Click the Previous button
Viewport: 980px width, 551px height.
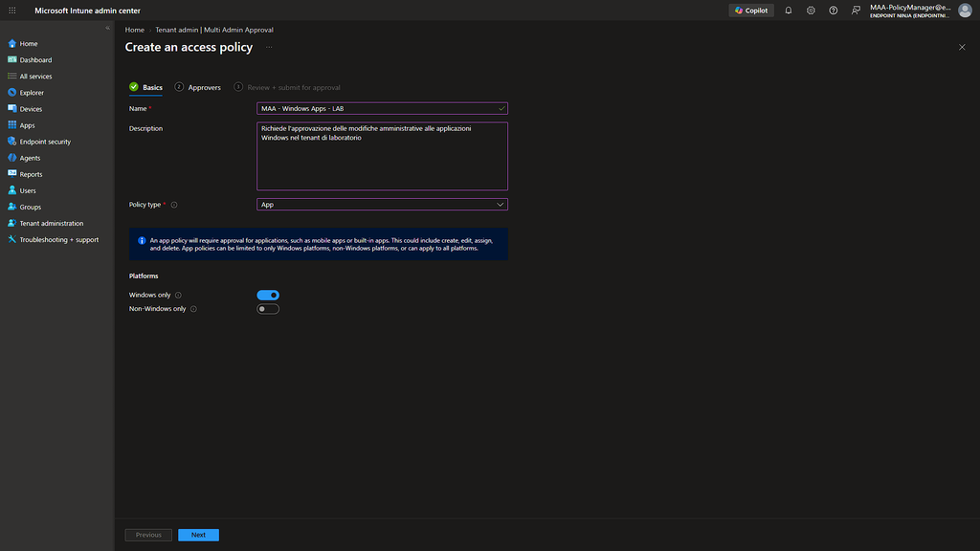[148, 535]
